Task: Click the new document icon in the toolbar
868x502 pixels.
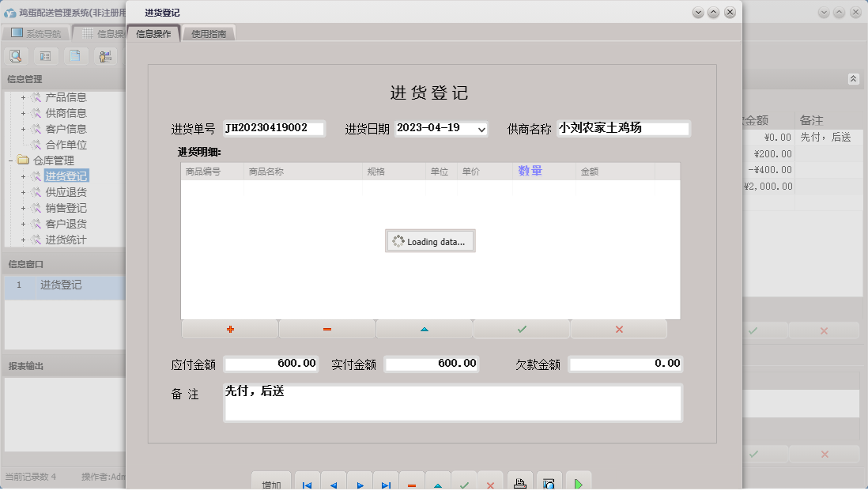Action: (74, 56)
